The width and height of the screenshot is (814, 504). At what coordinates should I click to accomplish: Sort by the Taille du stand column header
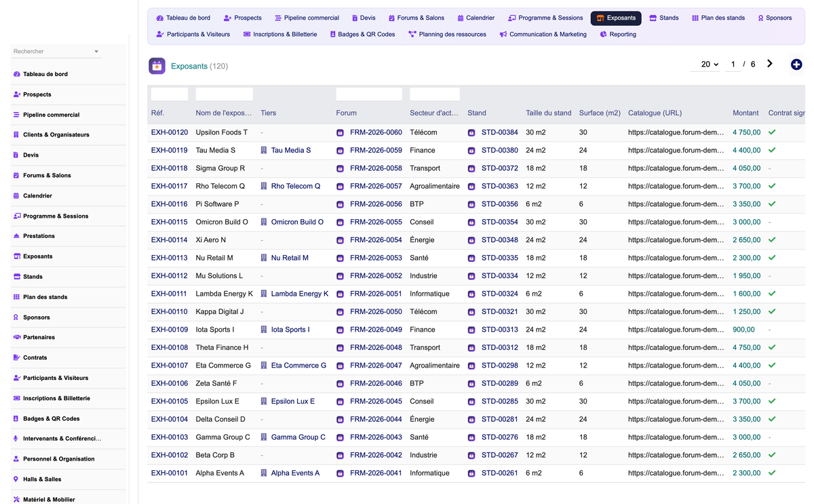point(549,113)
